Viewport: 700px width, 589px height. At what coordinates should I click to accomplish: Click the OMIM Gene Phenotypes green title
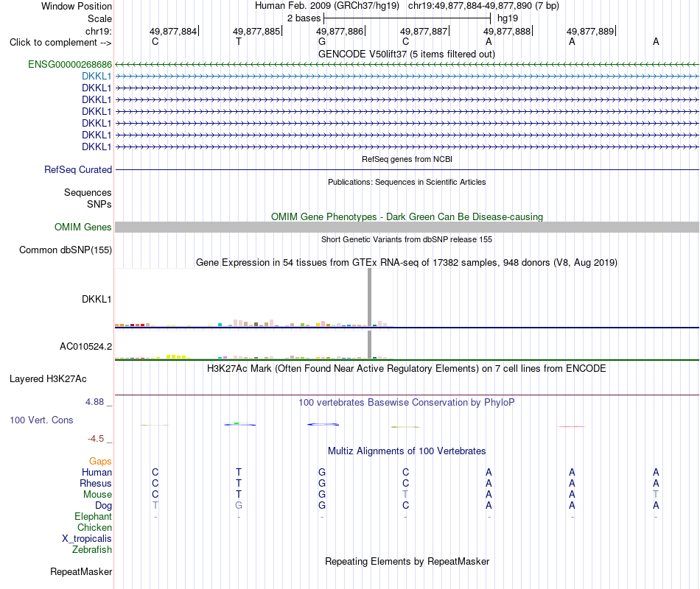(x=407, y=217)
